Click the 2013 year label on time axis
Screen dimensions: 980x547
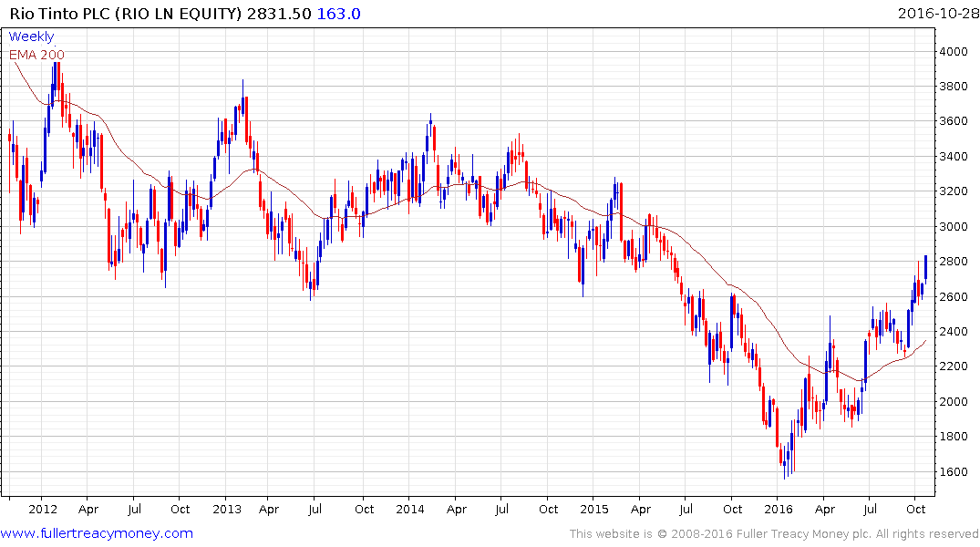coord(227,509)
